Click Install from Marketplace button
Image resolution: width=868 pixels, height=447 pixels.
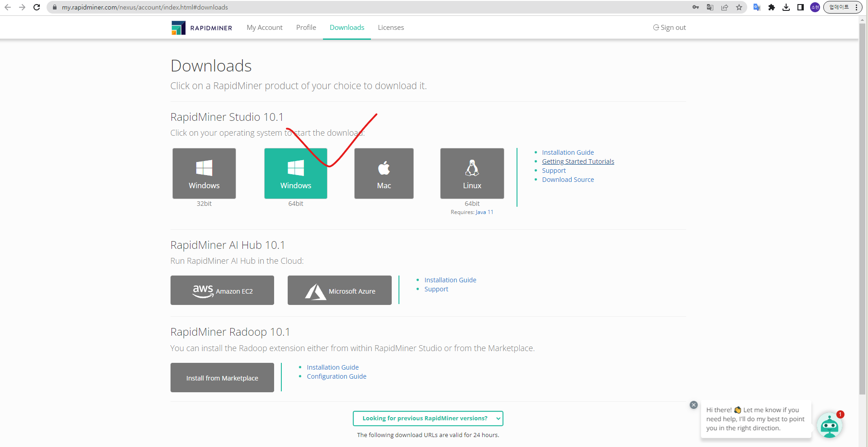[x=222, y=377]
